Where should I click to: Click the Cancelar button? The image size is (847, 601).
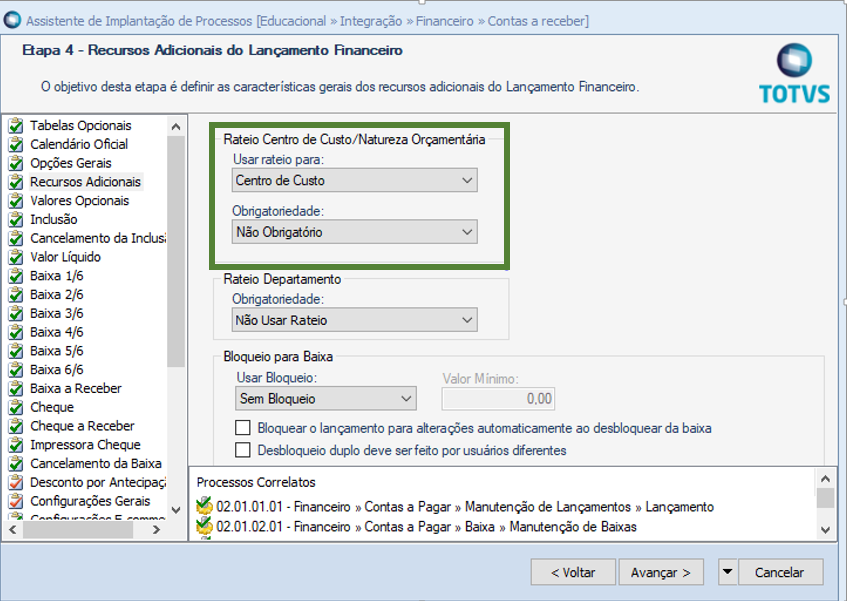click(x=780, y=572)
